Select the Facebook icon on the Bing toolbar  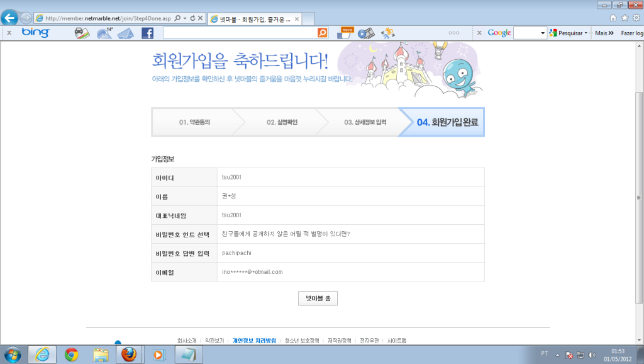[x=149, y=33]
